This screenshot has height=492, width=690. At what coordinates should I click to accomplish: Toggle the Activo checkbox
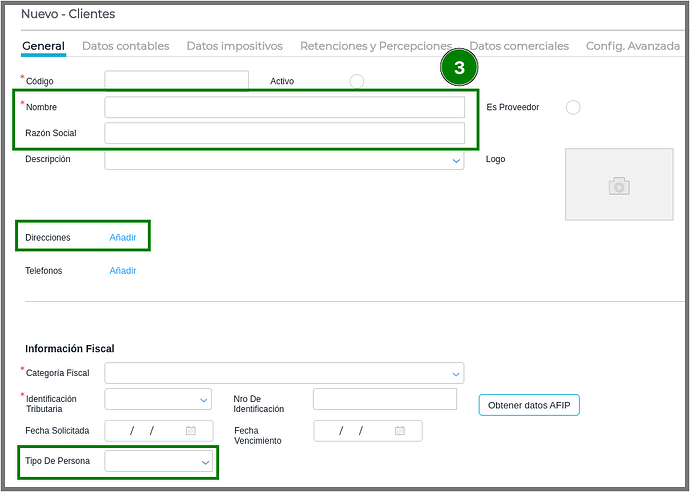pos(356,82)
